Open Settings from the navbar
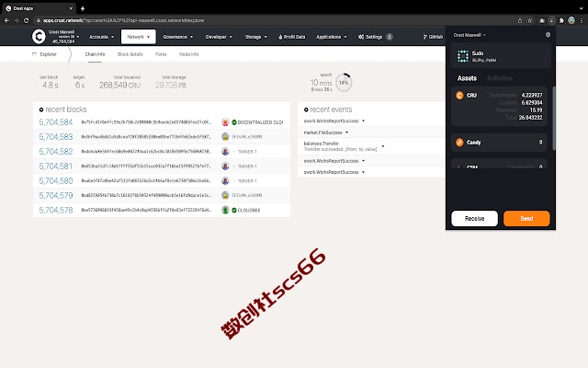 (x=375, y=37)
